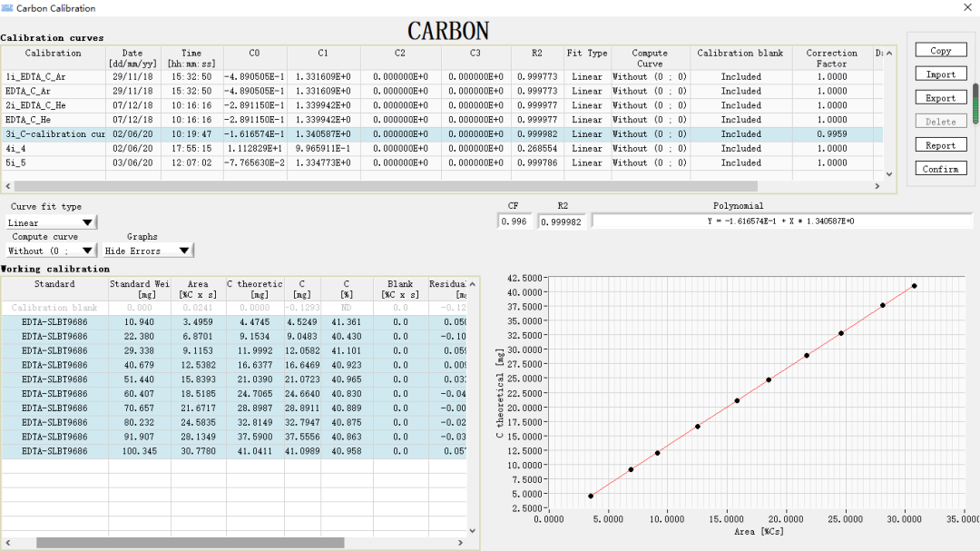Select the 1i_EDTA_C_Ar calibration row
Viewport: 980px width, 551px height.
53,77
